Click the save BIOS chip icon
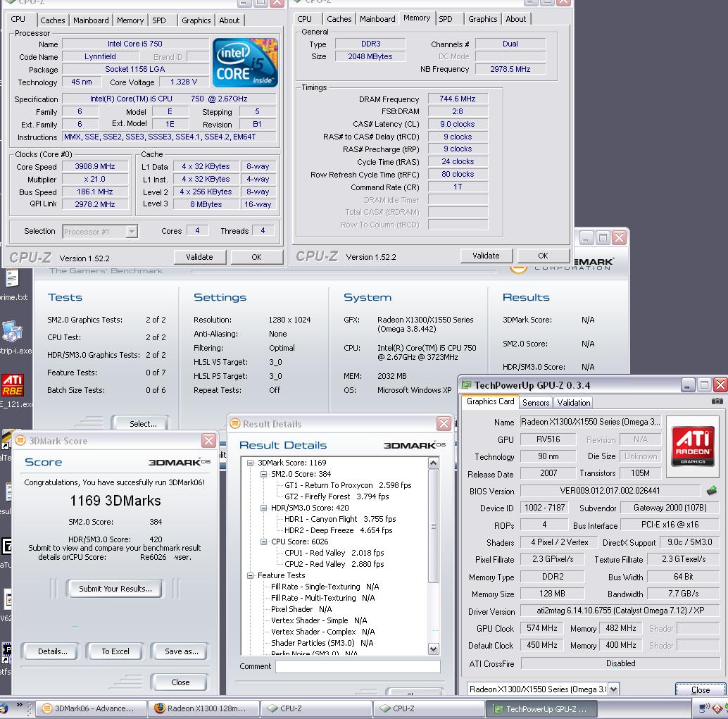This screenshot has height=719, width=728. click(712, 490)
